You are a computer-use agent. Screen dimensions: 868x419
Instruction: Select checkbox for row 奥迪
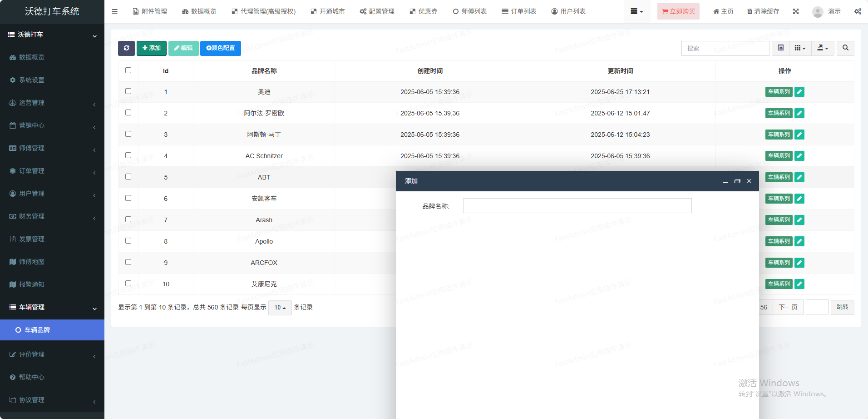pos(128,91)
